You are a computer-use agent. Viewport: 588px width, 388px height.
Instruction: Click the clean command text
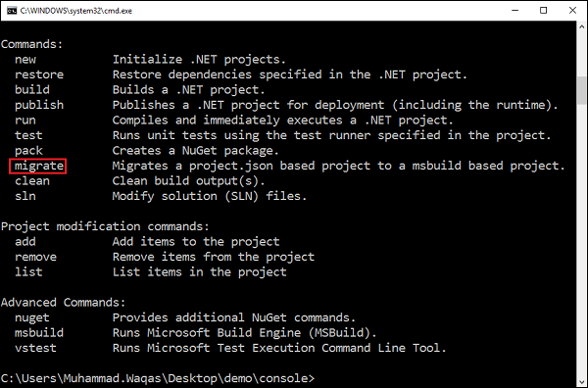coord(32,181)
